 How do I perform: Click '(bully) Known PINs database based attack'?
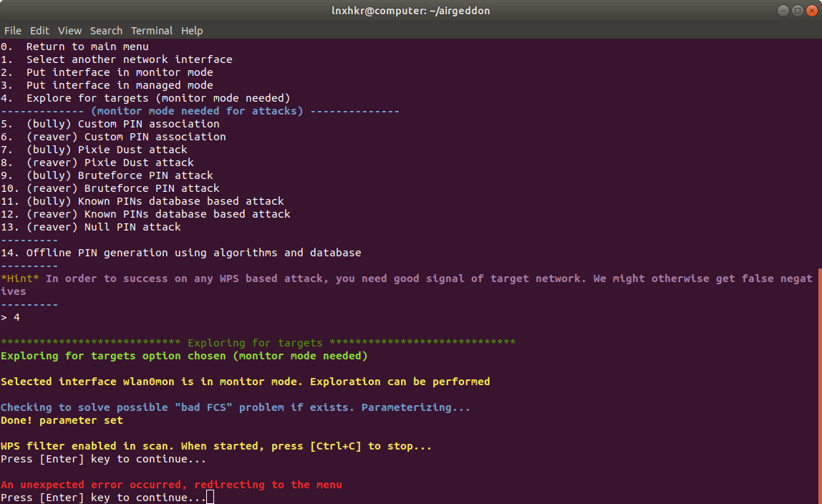pyautogui.click(x=142, y=201)
